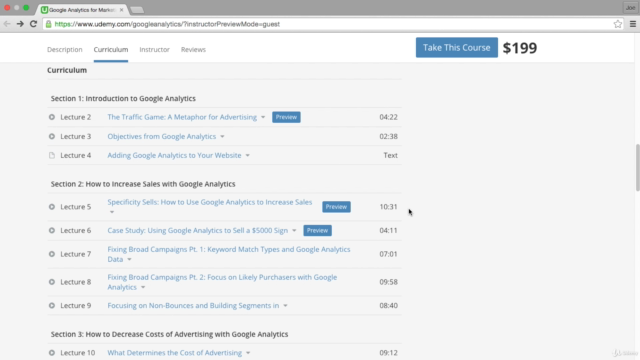The height and width of the screenshot is (360, 640).
Task: Click the green padlock security icon
Action: pyautogui.click(x=49, y=24)
